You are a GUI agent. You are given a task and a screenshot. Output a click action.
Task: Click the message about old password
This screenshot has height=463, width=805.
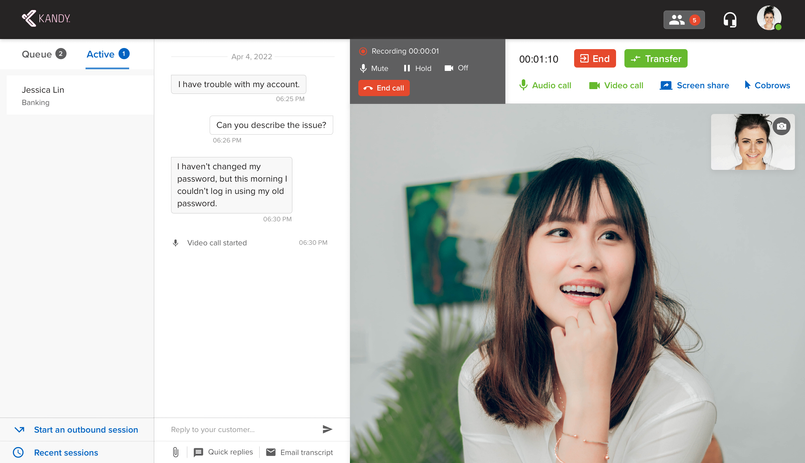coord(232,185)
